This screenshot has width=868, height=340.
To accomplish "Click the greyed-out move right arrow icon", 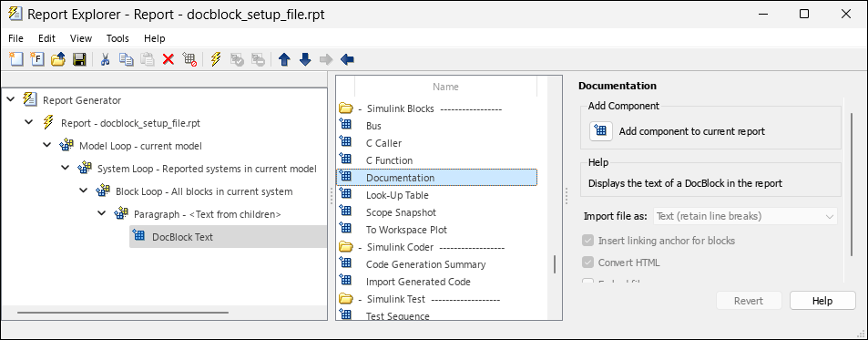I will 326,59.
